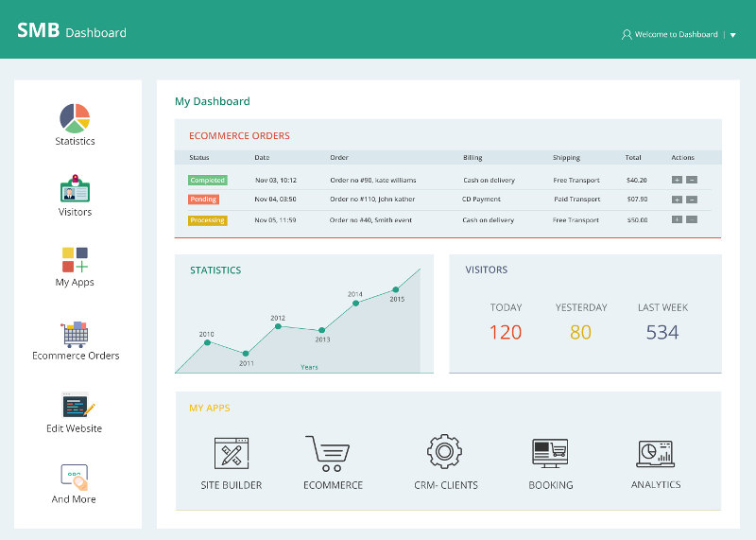Viewport: 756px width, 540px height.
Task: Click the Pending status badge
Action: (203, 200)
